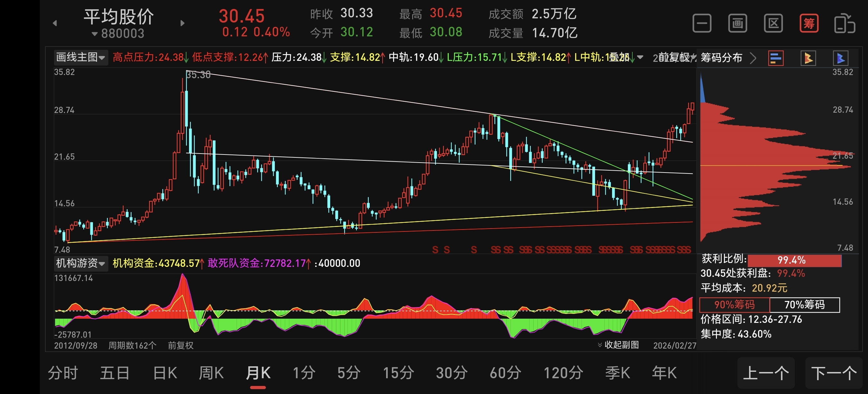This screenshot has height=394, width=868.
Task: Select the horizontal bars chip view icon
Action: (775, 58)
